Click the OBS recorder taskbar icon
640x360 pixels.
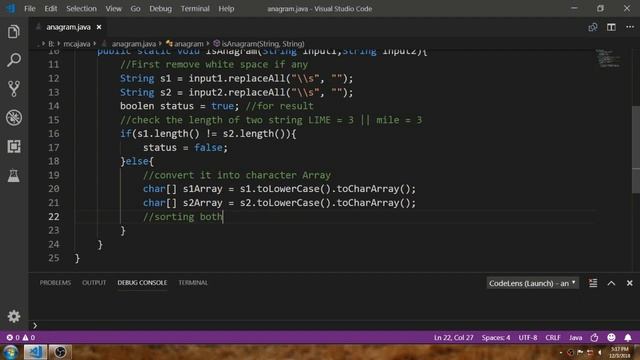(60, 352)
